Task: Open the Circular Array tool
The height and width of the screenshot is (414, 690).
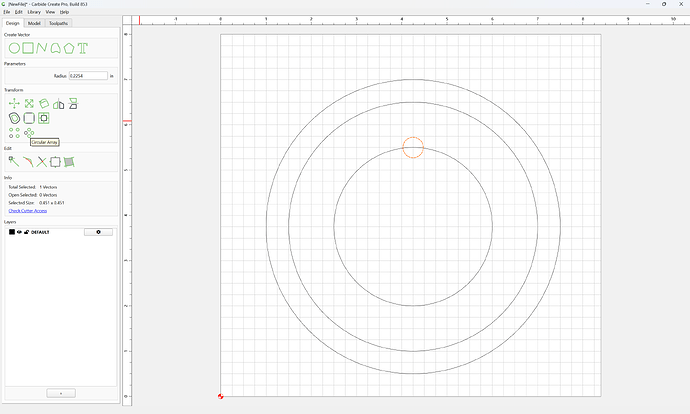Action: coord(29,132)
